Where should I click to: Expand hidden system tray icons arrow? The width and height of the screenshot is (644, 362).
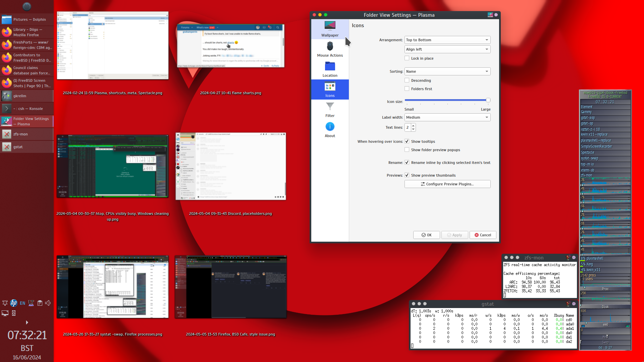coord(27,322)
